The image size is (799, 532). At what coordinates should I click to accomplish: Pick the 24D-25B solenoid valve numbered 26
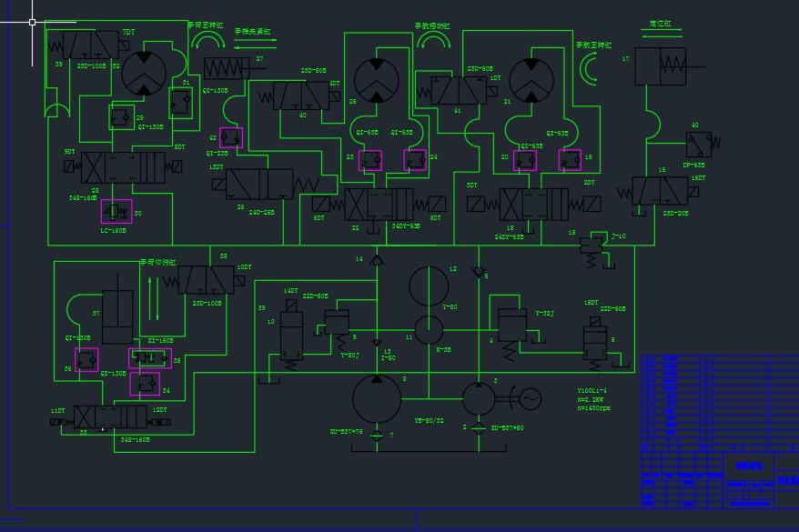tap(265, 184)
